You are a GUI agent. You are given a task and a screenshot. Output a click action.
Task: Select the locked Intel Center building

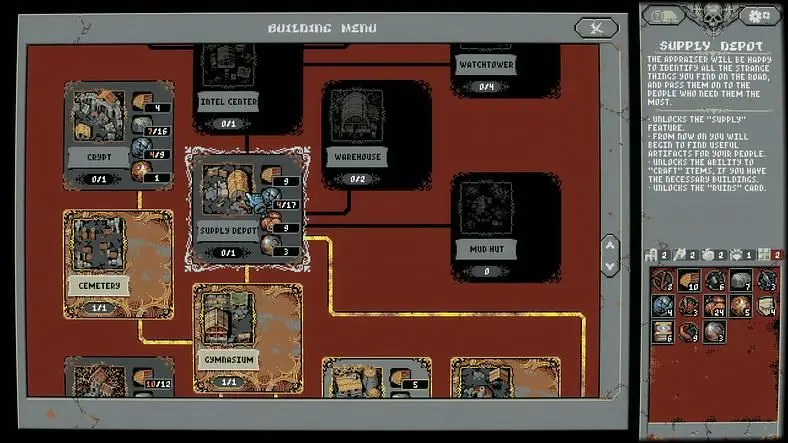point(248,89)
